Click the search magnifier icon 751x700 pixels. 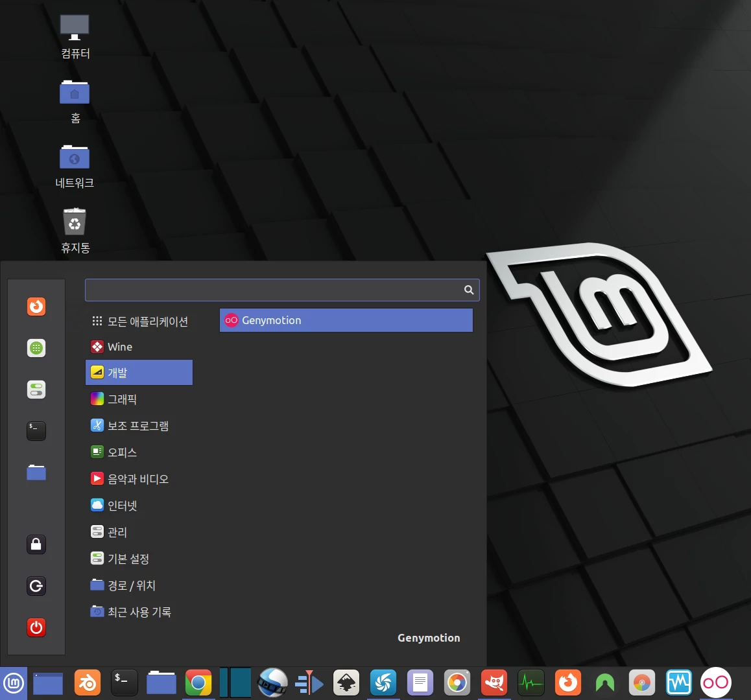pyautogui.click(x=469, y=290)
